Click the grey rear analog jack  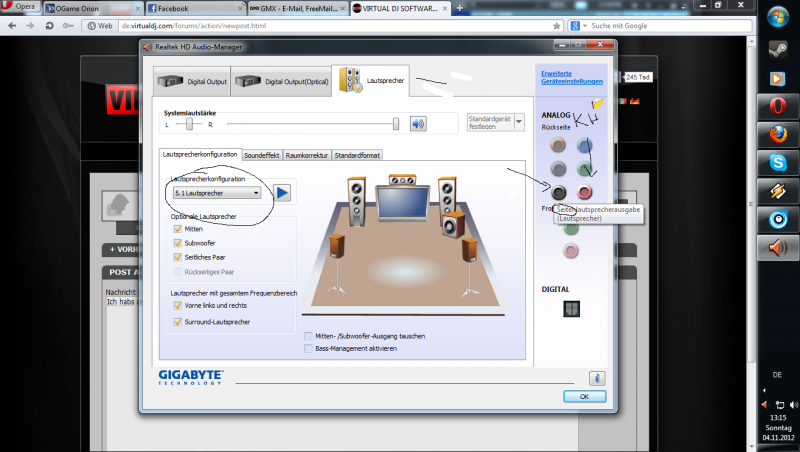pyautogui.click(x=558, y=168)
